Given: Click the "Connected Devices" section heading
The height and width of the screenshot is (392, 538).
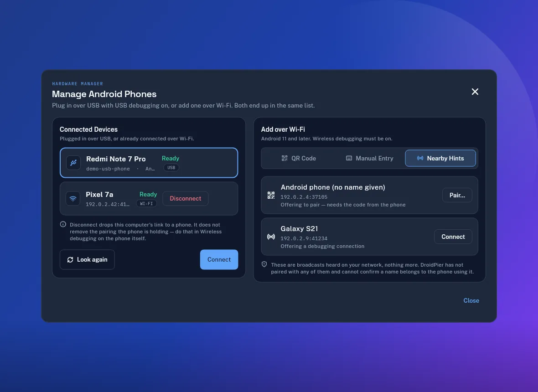Looking at the screenshot, I should click(88, 129).
